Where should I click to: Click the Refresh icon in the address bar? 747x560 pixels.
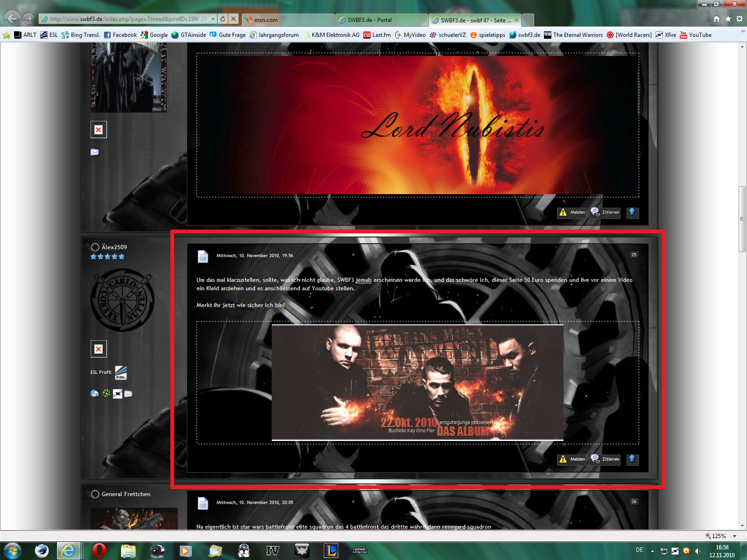223,19
